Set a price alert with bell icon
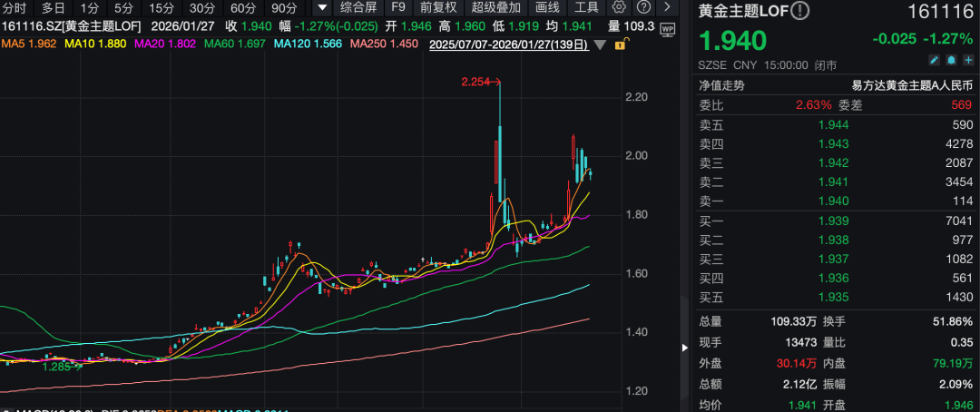 point(951,60)
